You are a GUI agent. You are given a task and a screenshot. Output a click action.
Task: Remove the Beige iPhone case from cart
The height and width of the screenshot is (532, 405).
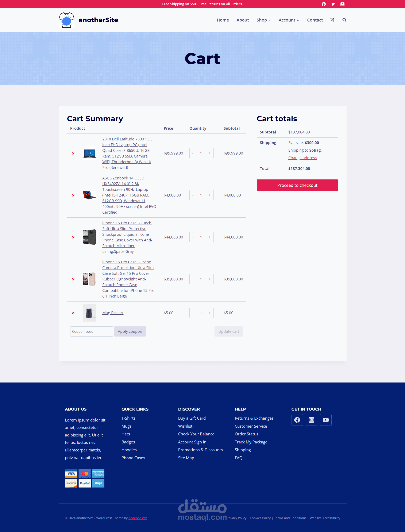pyautogui.click(x=73, y=279)
